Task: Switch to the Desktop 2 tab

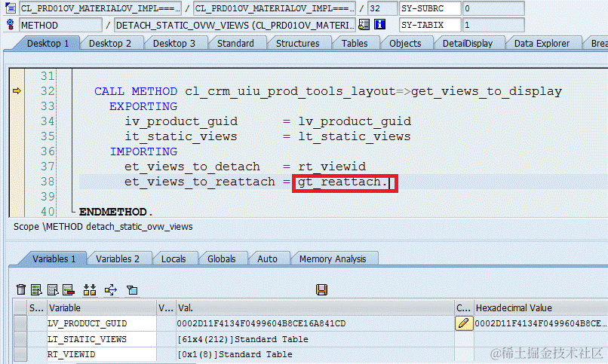Action: pos(109,44)
